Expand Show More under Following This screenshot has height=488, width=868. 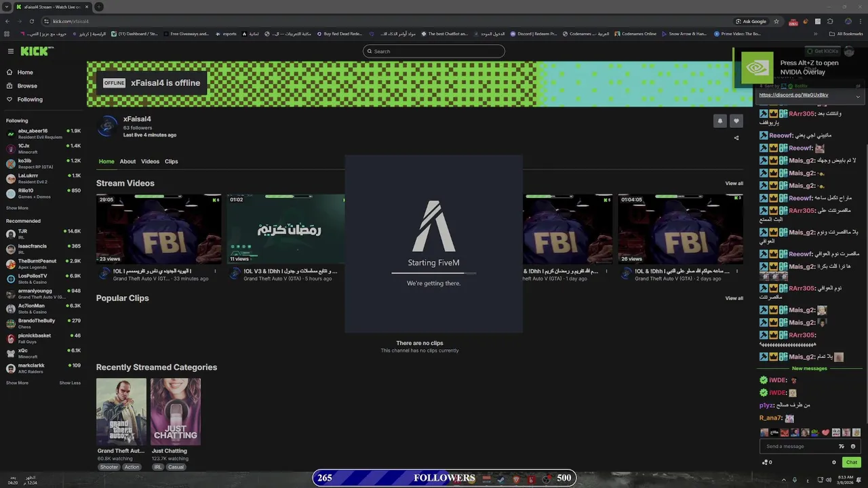click(x=17, y=208)
